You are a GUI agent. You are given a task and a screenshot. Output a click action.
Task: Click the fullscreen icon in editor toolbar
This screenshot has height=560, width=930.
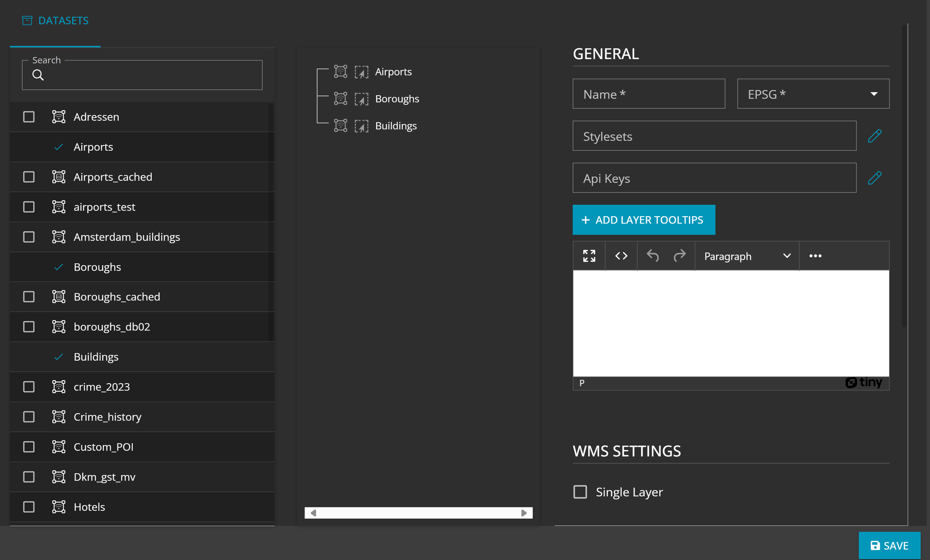(x=589, y=256)
